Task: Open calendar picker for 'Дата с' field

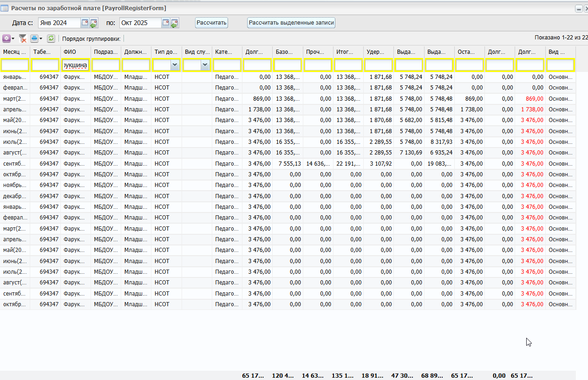Action: (85, 23)
